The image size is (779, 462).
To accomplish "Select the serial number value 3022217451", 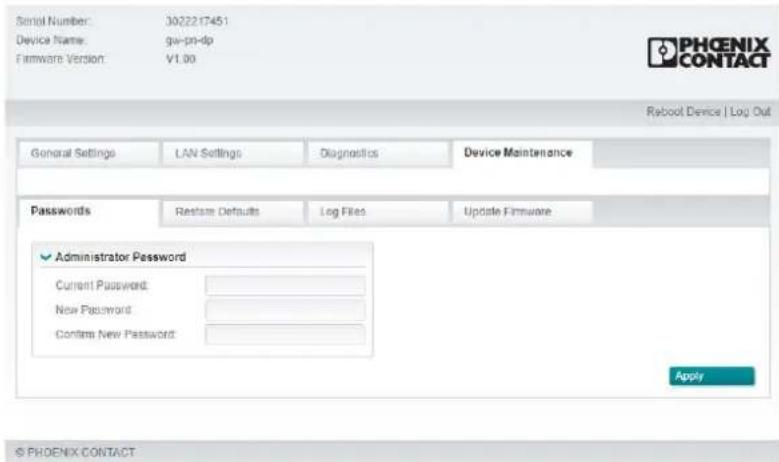I will coord(197,21).
